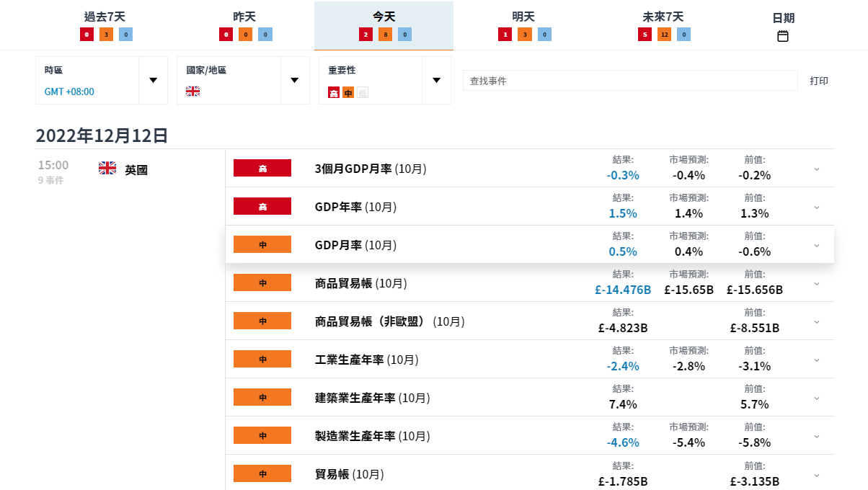Image resolution: width=868 pixels, height=490 pixels.
Task: Toggle the 中 importance filter
Action: (348, 92)
